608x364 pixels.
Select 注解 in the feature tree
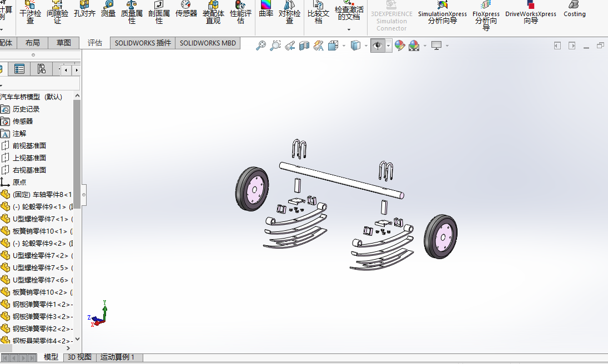(x=19, y=134)
